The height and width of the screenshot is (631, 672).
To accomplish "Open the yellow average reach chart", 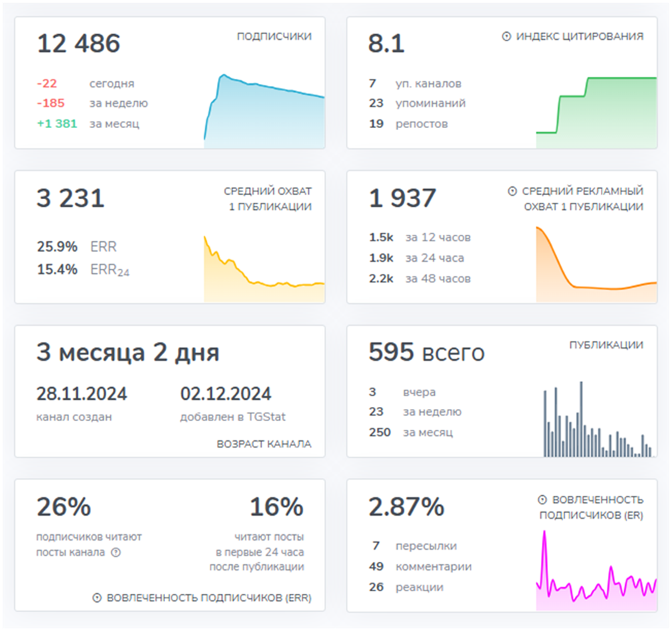I will coord(264,269).
